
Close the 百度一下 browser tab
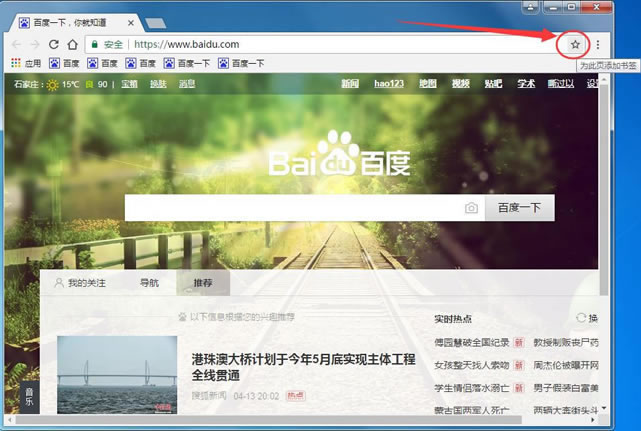pyautogui.click(x=131, y=23)
